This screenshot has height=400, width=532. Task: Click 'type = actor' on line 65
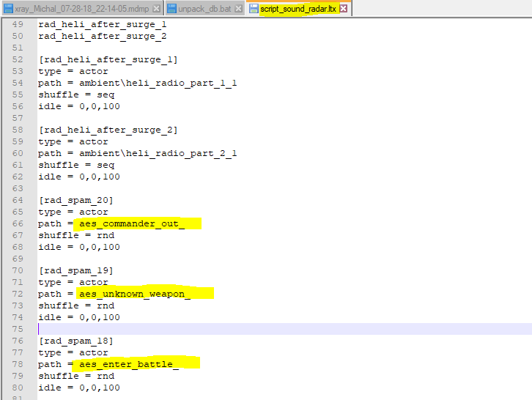point(73,212)
